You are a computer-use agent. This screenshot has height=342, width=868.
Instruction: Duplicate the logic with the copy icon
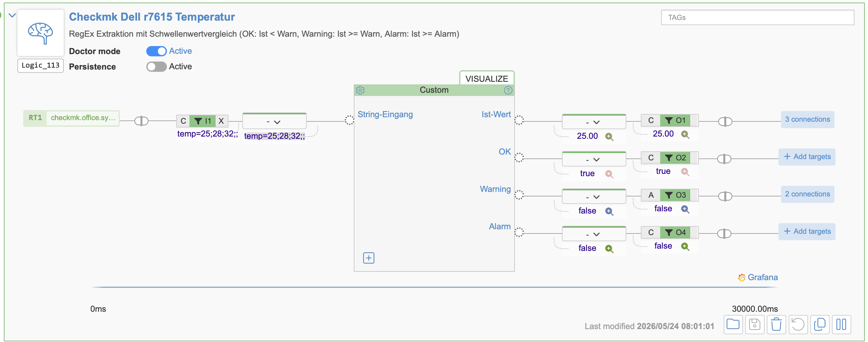click(819, 324)
